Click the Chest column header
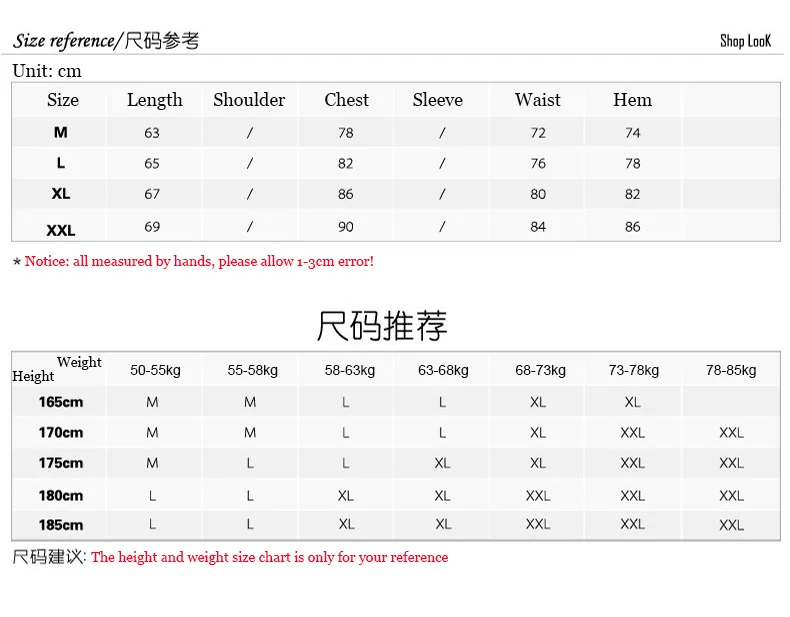 click(347, 100)
